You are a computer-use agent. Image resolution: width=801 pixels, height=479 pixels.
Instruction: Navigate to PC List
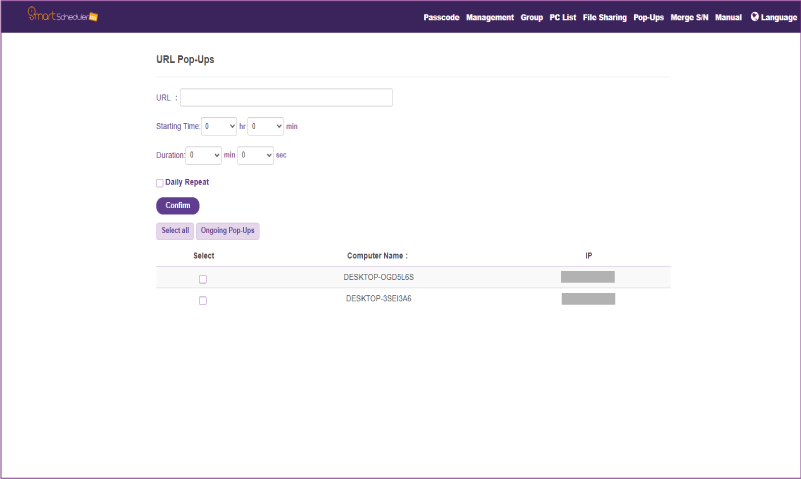[563, 18]
